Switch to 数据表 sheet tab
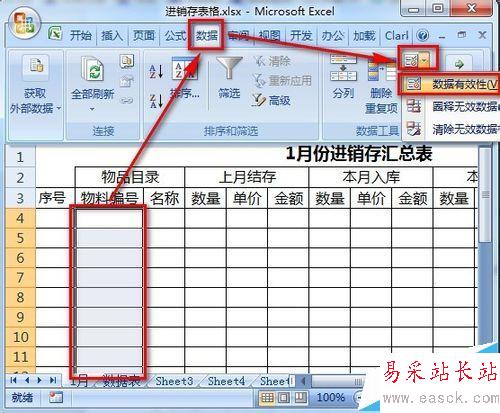 (122, 381)
